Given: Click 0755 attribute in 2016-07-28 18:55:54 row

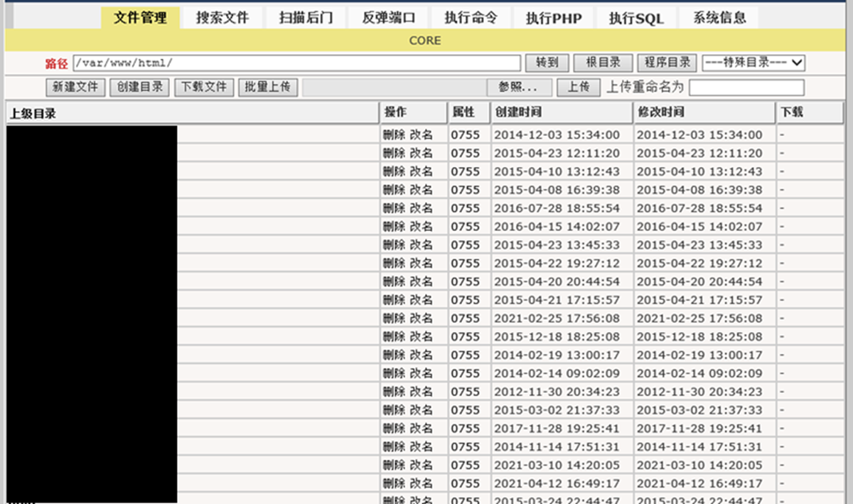Looking at the screenshot, I should coord(466,208).
